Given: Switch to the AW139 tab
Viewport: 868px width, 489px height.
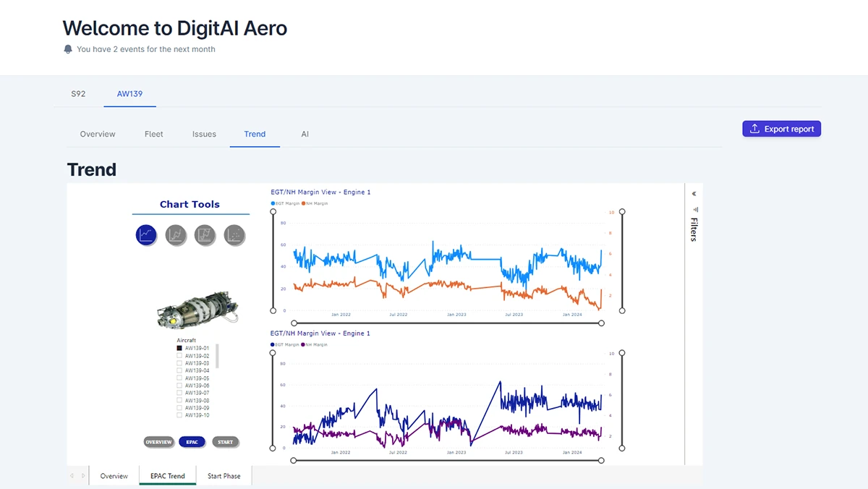Looking at the screenshot, I should (129, 94).
